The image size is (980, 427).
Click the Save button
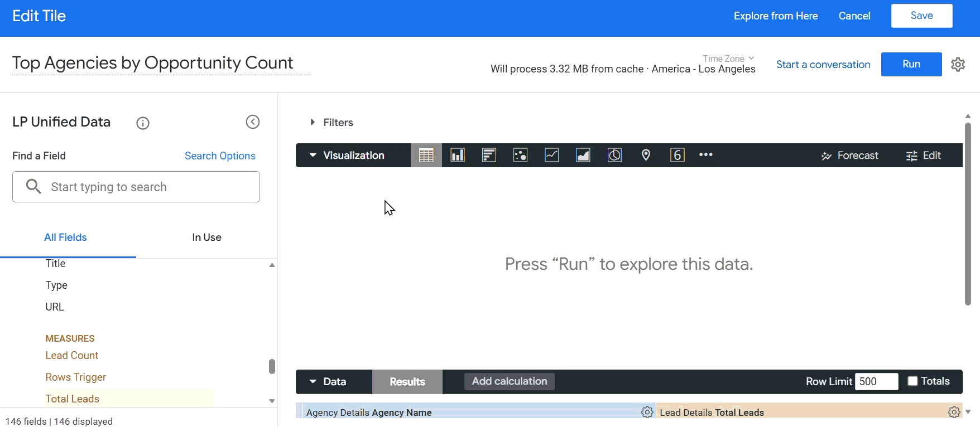click(922, 16)
